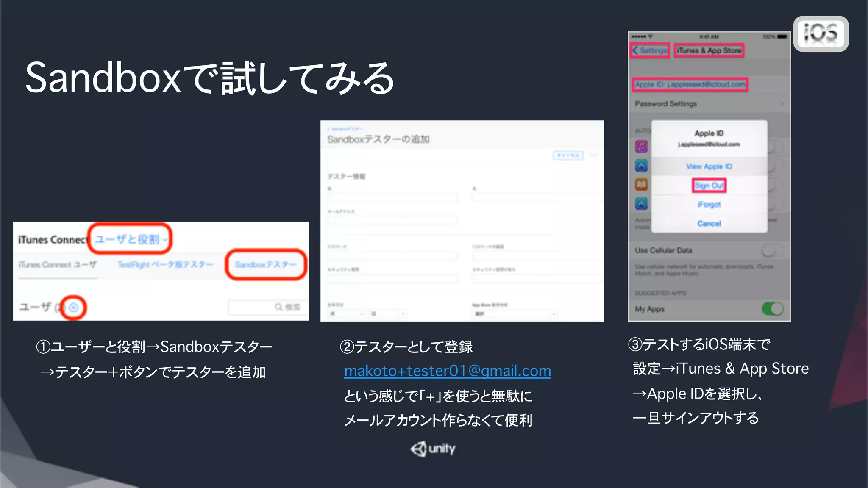Go back via the Settings chevron
Viewport: 868px width, 488px height.
[650, 50]
